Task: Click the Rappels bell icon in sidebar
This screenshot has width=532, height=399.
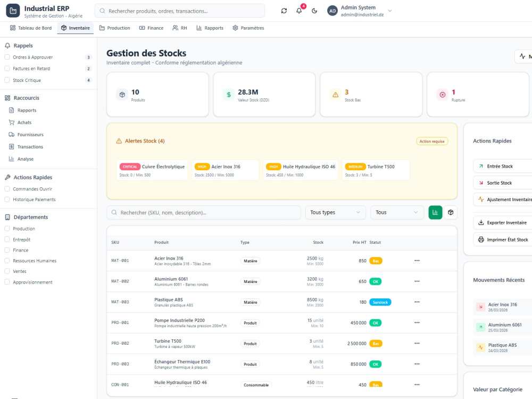Action: pyautogui.click(x=7, y=45)
